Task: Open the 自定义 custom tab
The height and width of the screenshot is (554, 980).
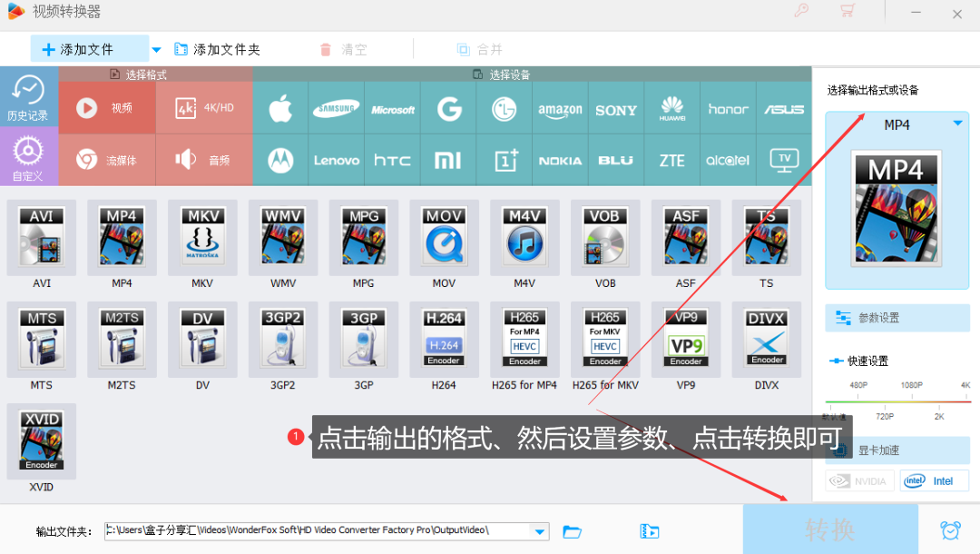Action: tap(29, 156)
